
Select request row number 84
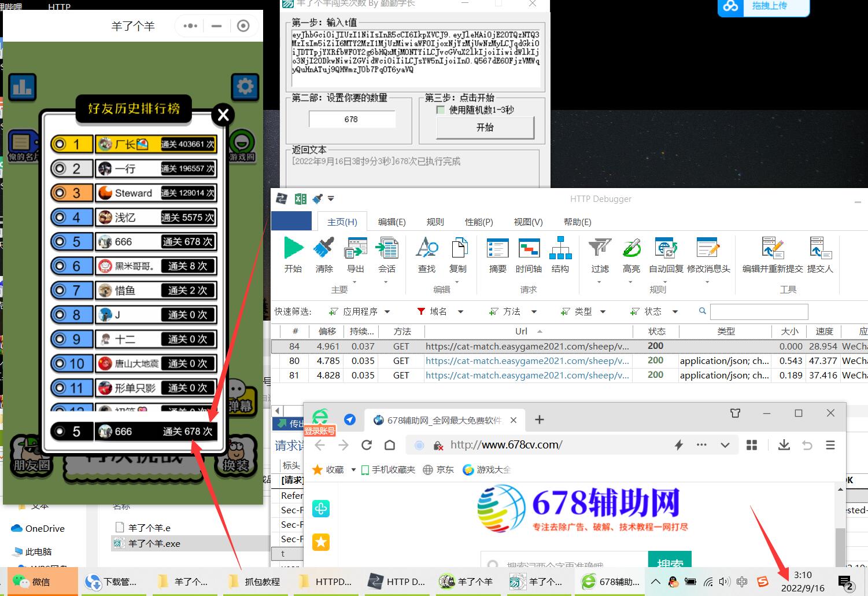570,346
